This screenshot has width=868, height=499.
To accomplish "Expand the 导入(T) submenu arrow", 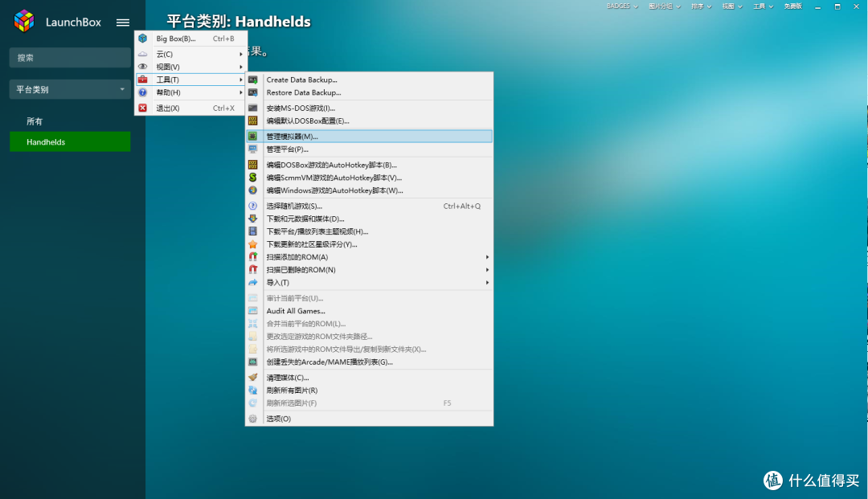I will [487, 283].
